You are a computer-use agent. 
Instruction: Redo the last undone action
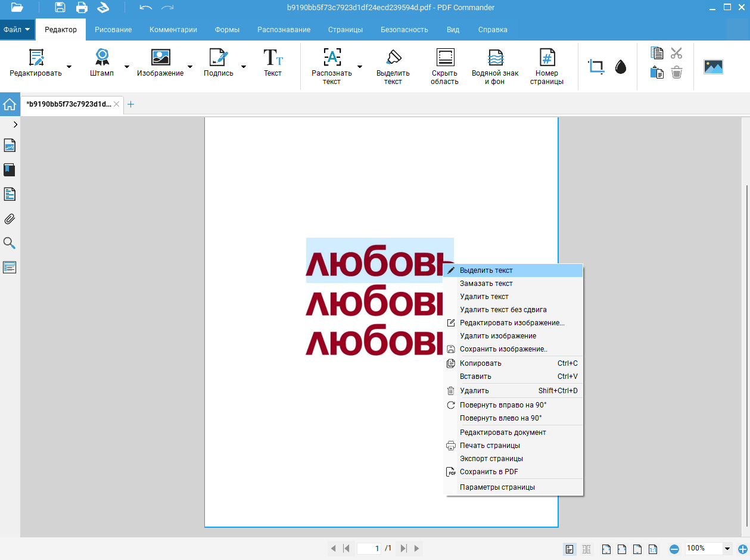pos(168,8)
